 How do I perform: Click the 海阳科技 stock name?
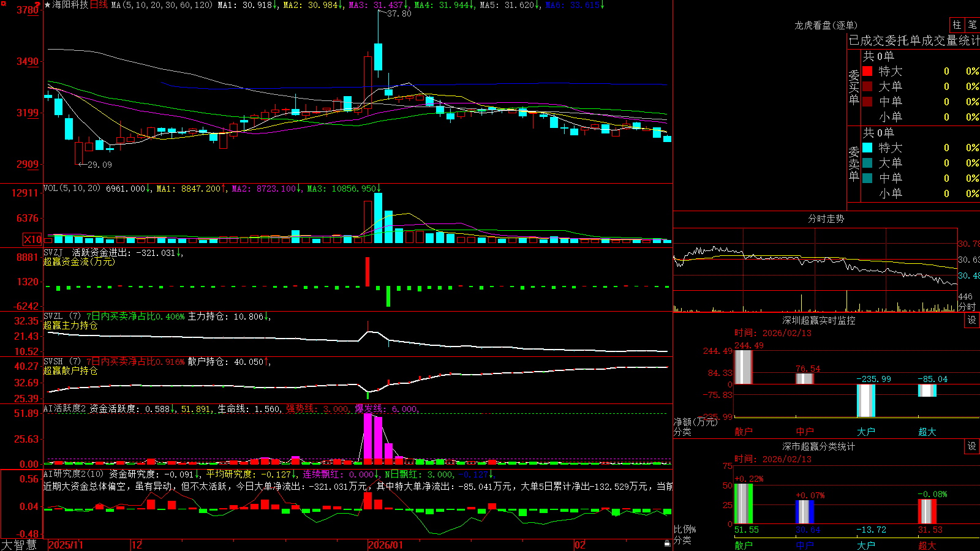pos(70,5)
